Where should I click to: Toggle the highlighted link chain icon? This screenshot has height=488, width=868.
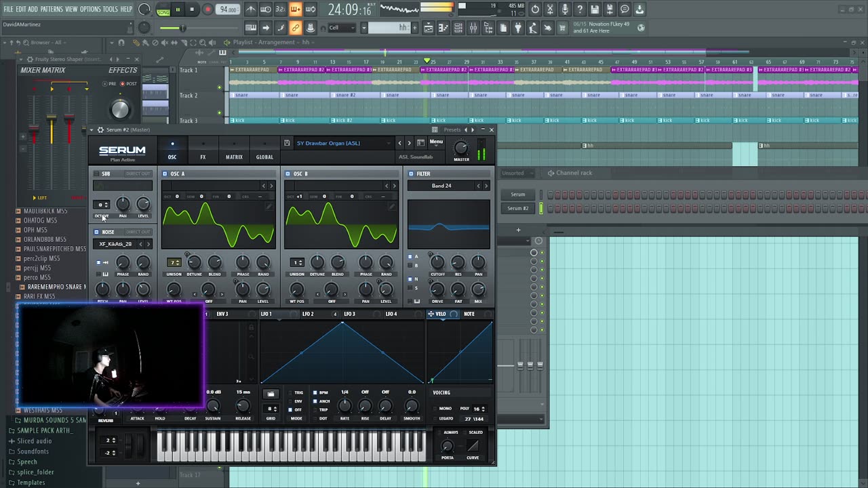pyautogui.click(x=295, y=28)
